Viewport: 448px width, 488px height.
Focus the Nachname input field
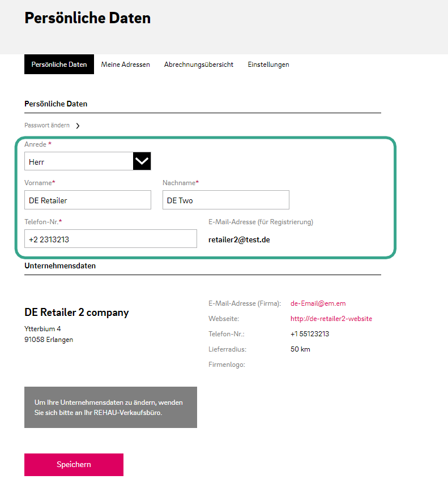(x=225, y=200)
